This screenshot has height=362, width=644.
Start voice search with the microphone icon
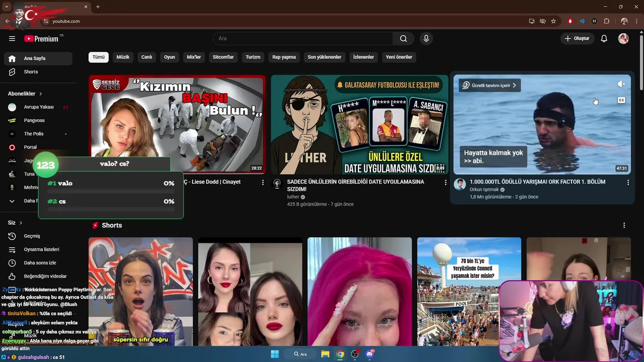click(x=426, y=39)
